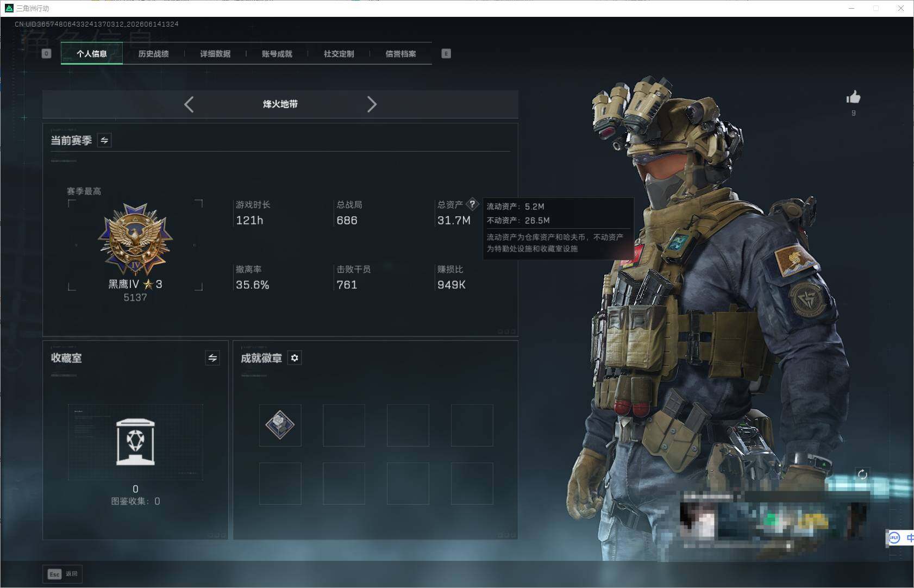914x588 pixels.
Task: Click the 成就徽章 panel heading
Action: 261,358
